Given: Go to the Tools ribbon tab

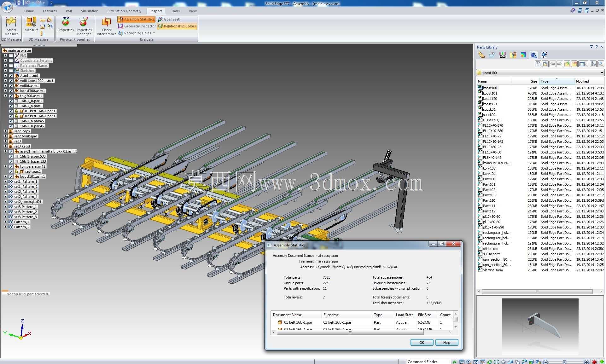Looking at the screenshot, I should point(175,11).
